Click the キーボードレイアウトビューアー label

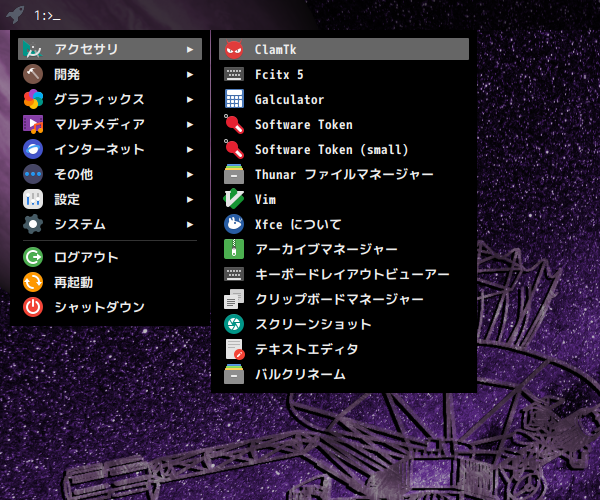(x=352, y=274)
